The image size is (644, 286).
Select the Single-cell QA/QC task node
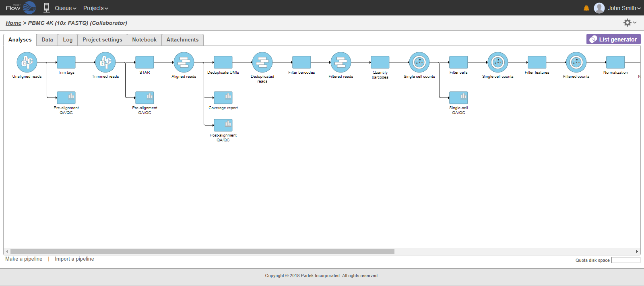pos(458,98)
